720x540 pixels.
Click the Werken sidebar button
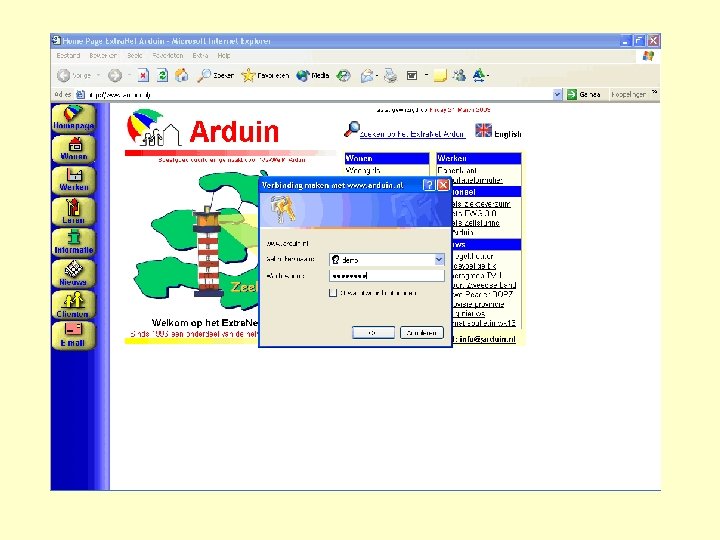(x=73, y=180)
